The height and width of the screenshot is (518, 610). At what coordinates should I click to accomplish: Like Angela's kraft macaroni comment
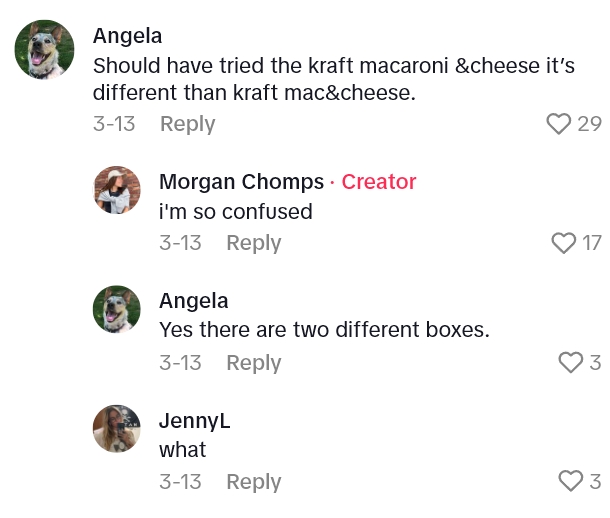[558, 124]
